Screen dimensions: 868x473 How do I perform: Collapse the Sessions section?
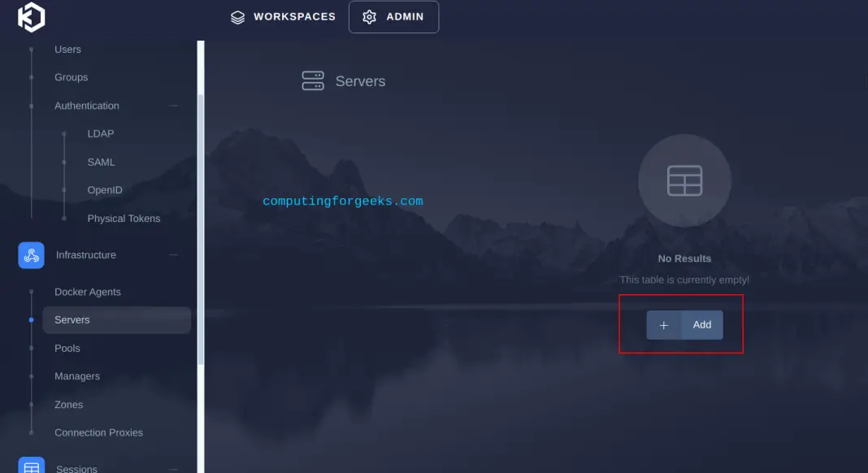pos(173,469)
